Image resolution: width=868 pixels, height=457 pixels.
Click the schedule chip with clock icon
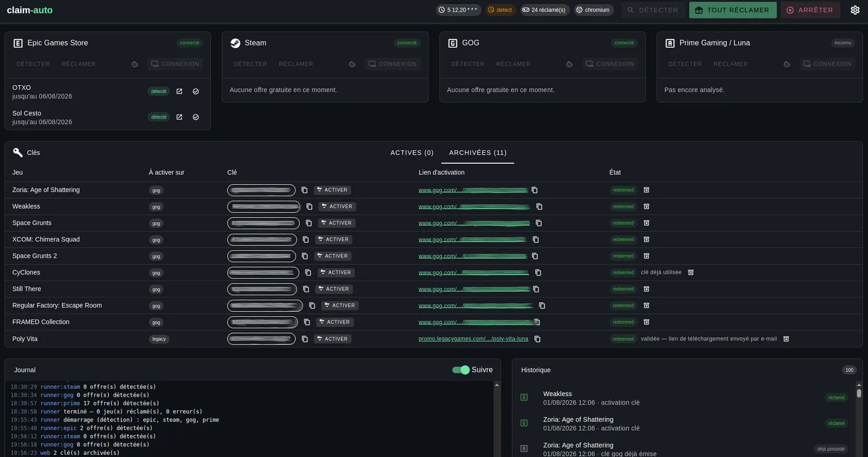[x=458, y=10]
